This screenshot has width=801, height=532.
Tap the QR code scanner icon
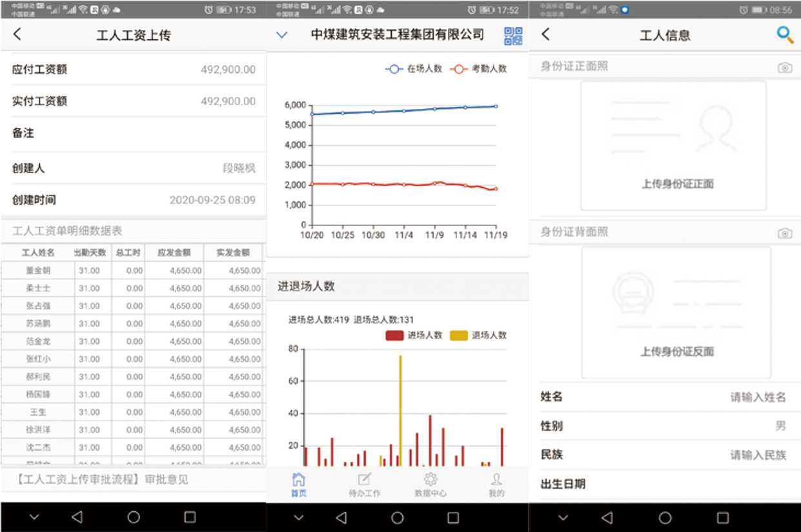point(513,36)
